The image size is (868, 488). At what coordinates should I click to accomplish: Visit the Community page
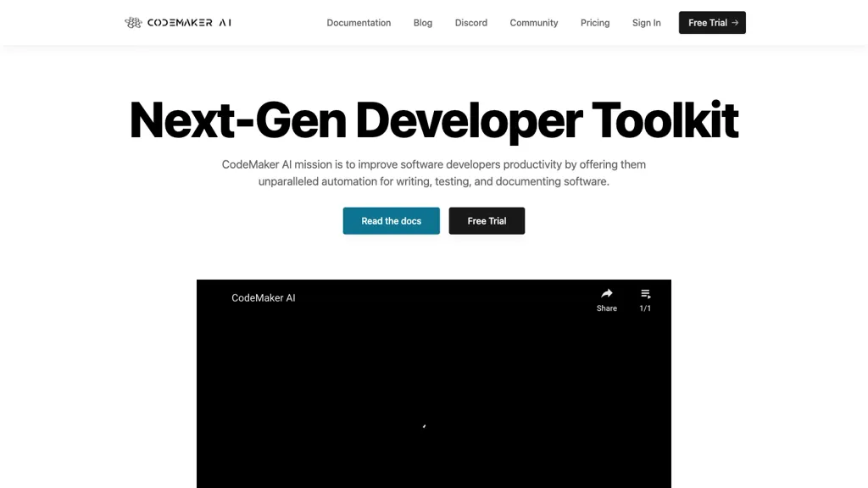pyautogui.click(x=533, y=23)
